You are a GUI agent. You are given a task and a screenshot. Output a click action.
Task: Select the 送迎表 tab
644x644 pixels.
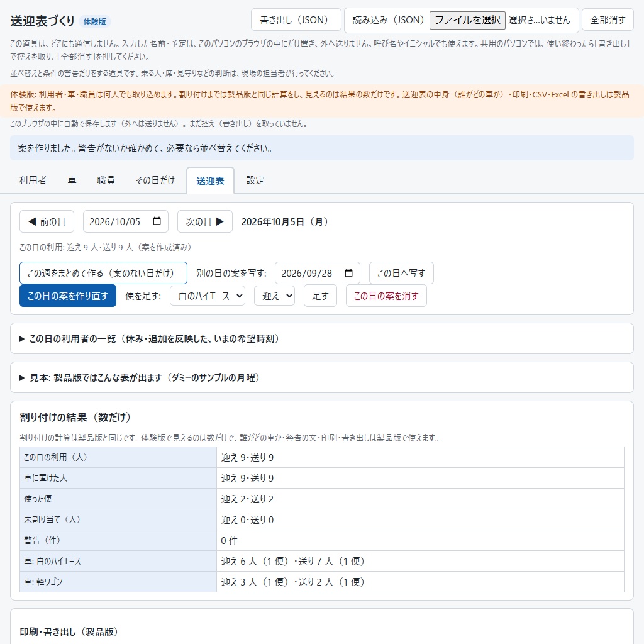tap(210, 180)
